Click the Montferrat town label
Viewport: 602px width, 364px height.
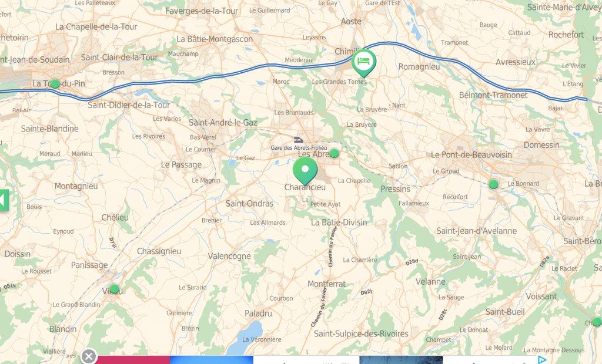pos(327,284)
